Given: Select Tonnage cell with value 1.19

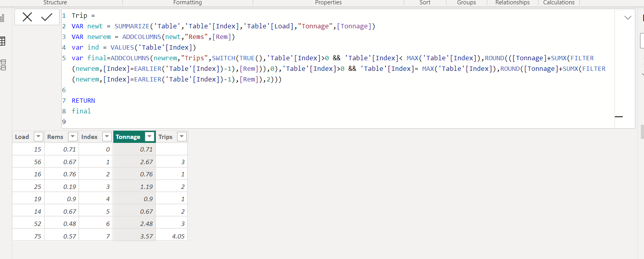Looking at the screenshot, I should (x=134, y=187).
